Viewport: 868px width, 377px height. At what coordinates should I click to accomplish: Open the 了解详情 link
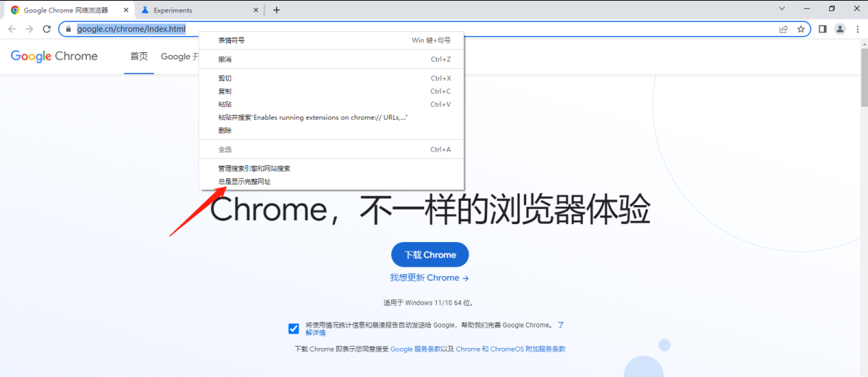tap(315, 333)
